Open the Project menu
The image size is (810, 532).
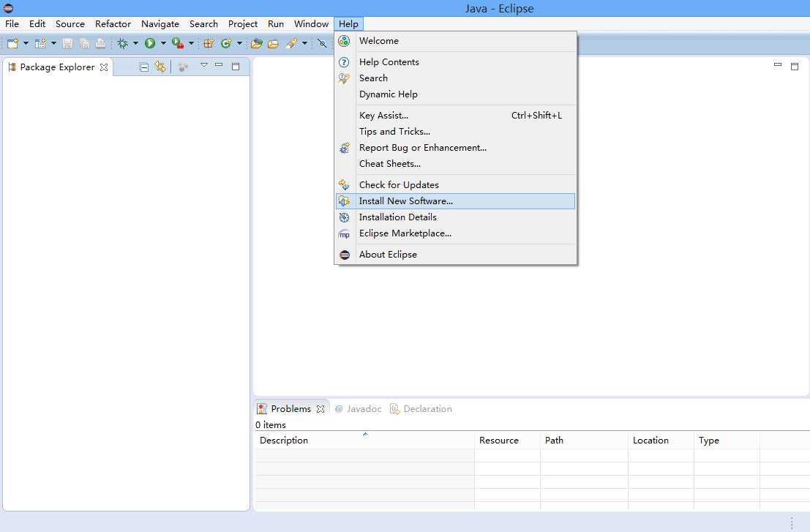(243, 23)
